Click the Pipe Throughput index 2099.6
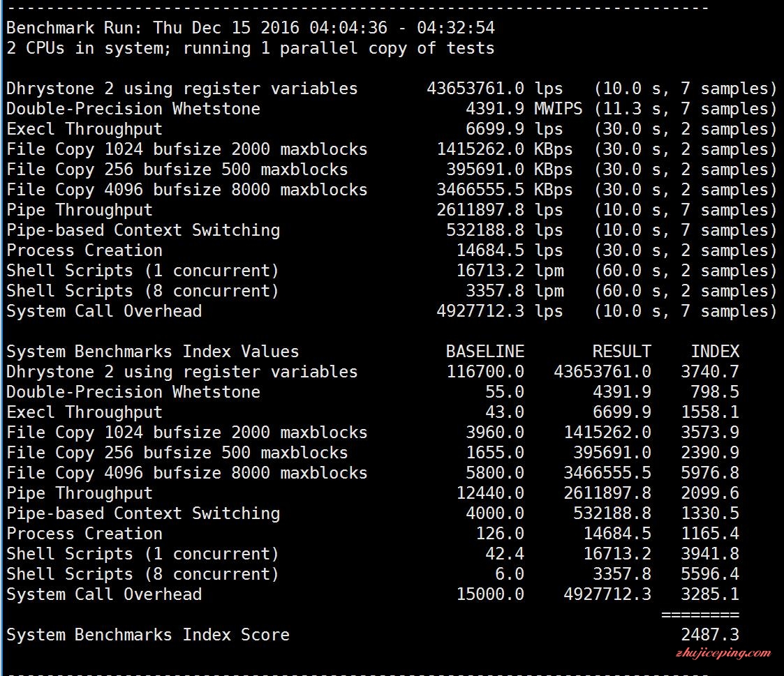The image size is (784, 676). click(x=709, y=493)
